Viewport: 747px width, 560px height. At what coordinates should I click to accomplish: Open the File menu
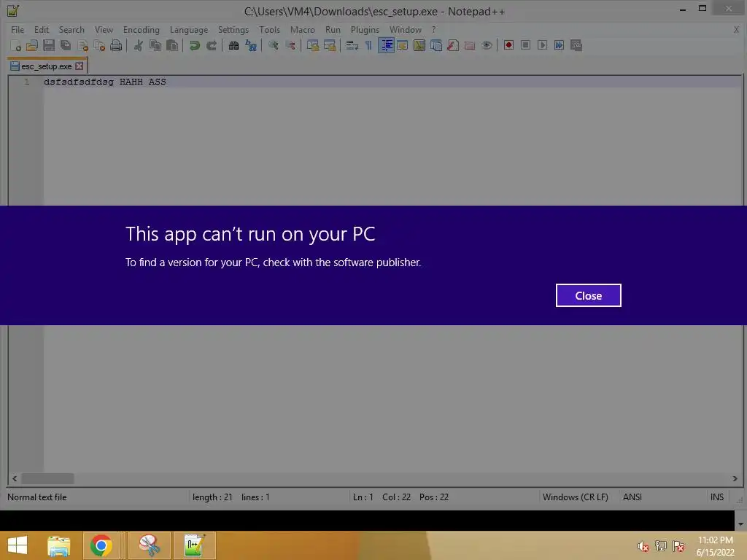click(x=18, y=29)
